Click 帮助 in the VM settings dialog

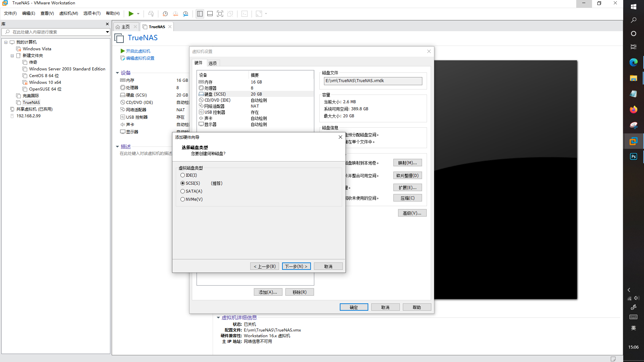coord(417,307)
